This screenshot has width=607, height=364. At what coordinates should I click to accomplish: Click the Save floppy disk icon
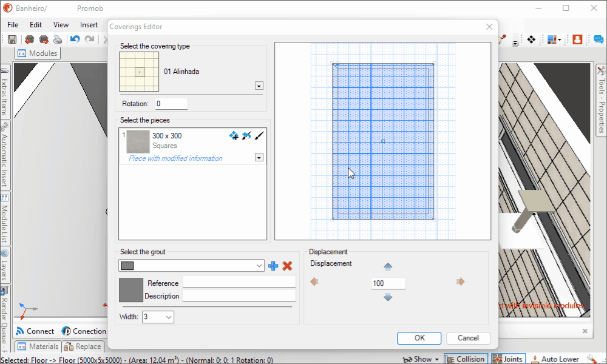12,39
